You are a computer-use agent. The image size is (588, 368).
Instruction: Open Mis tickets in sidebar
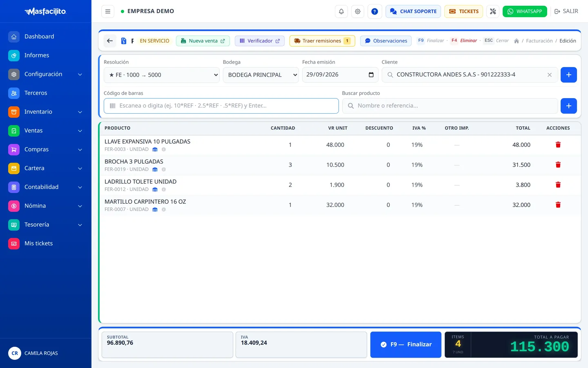(x=45, y=243)
